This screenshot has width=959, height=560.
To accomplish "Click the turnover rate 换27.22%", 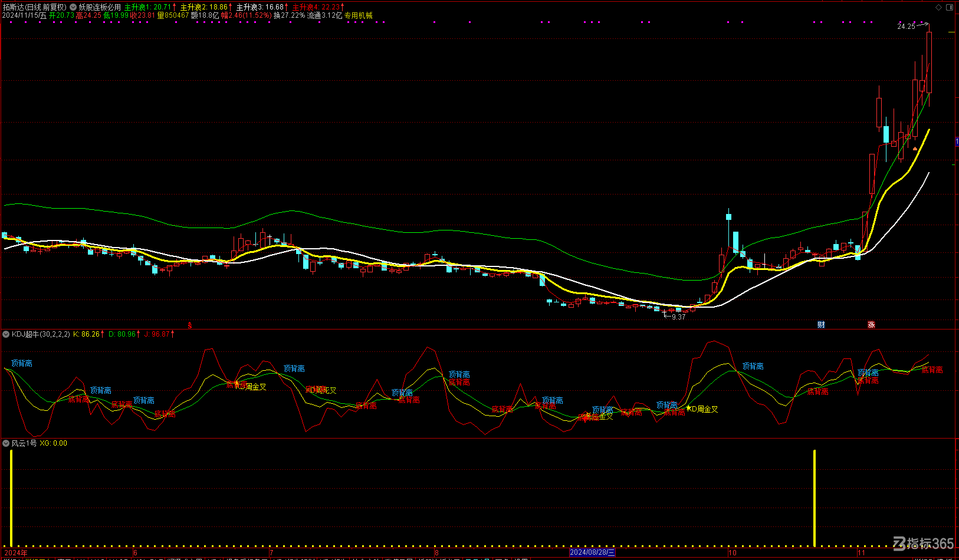I will click(x=290, y=16).
